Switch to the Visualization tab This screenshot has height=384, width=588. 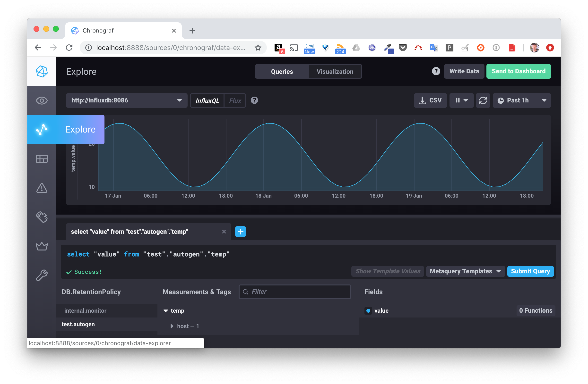click(x=335, y=72)
